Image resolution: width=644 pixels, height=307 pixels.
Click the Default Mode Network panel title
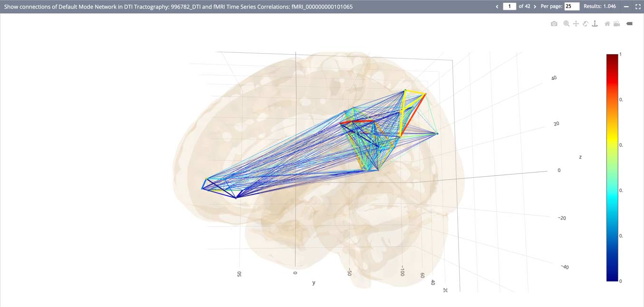pos(178,7)
